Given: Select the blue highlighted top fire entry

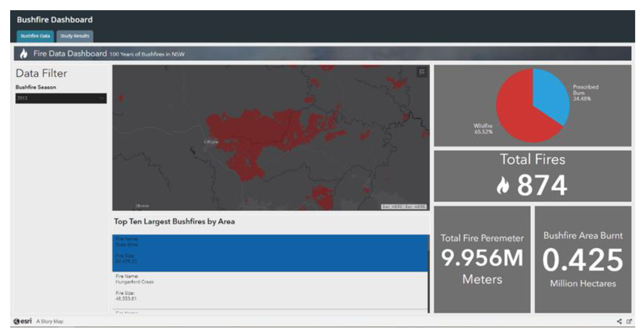Looking at the screenshot, I should point(270,253).
